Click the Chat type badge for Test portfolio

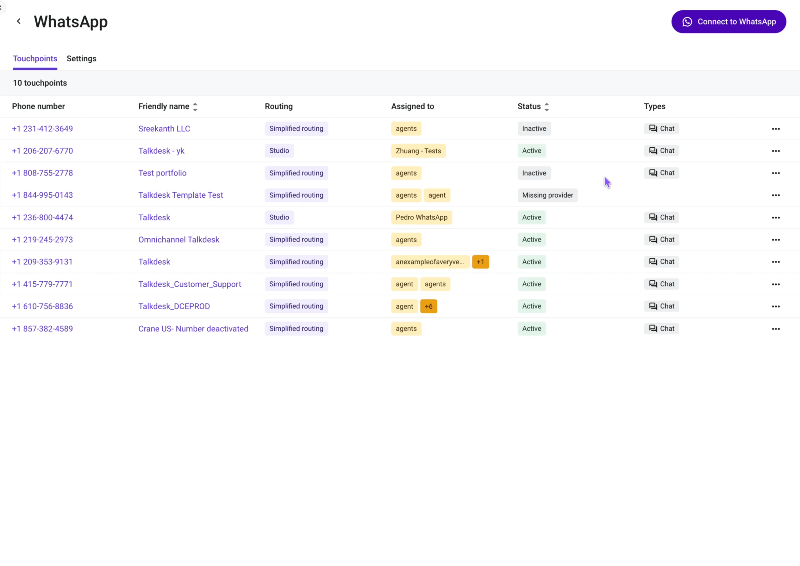click(x=661, y=173)
